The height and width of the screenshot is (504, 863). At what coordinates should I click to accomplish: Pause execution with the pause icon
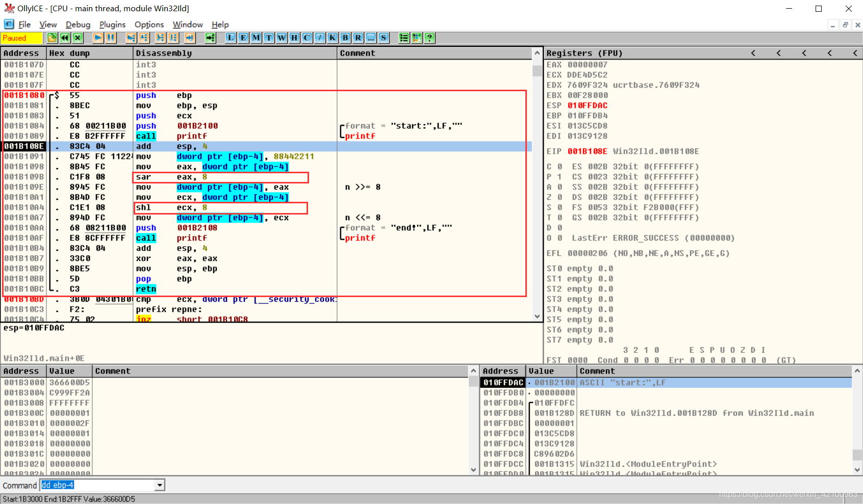point(111,38)
